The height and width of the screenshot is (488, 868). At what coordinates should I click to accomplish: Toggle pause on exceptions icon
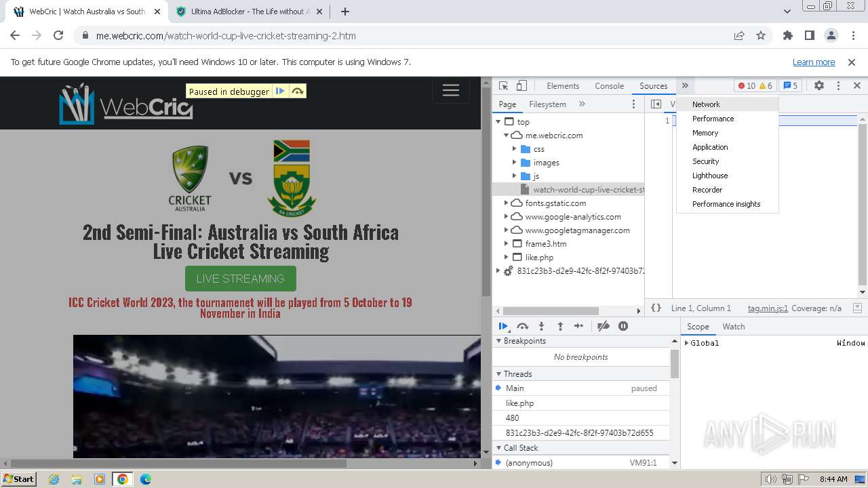pos(623,326)
